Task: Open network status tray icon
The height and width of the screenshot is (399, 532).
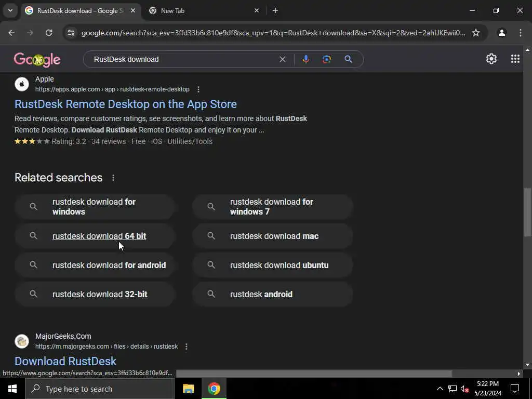Action: point(452,389)
